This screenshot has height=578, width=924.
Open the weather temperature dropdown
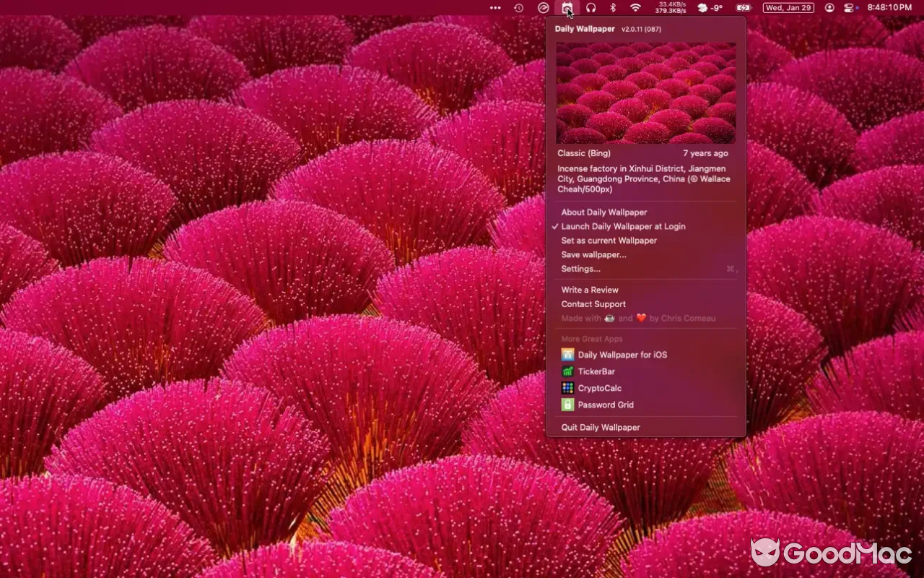tap(710, 8)
